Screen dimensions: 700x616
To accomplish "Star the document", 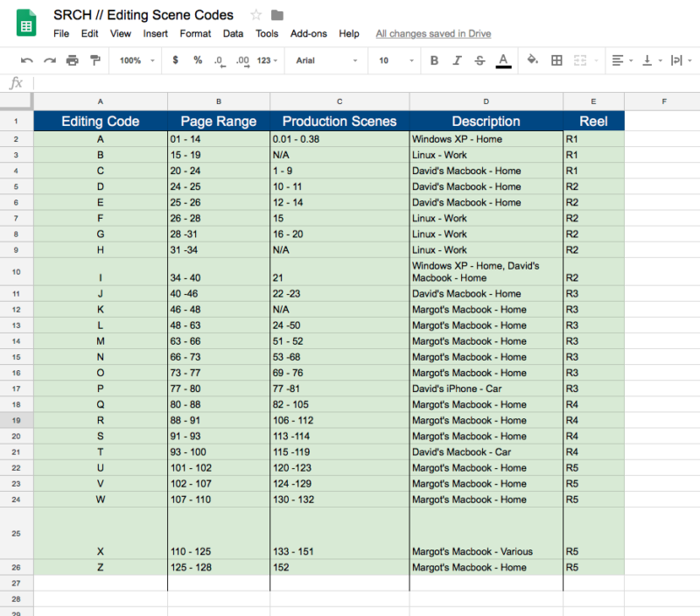I will coord(255,15).
